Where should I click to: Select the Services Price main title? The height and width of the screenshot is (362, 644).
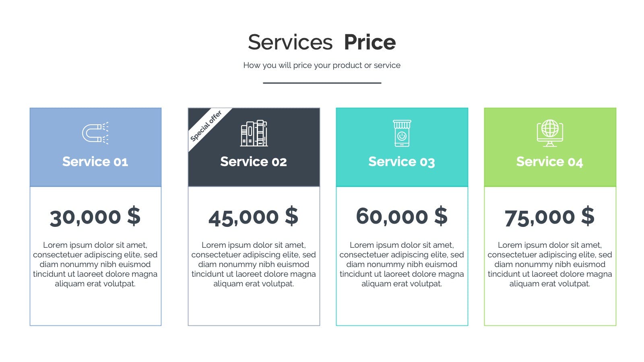[322, 42]
